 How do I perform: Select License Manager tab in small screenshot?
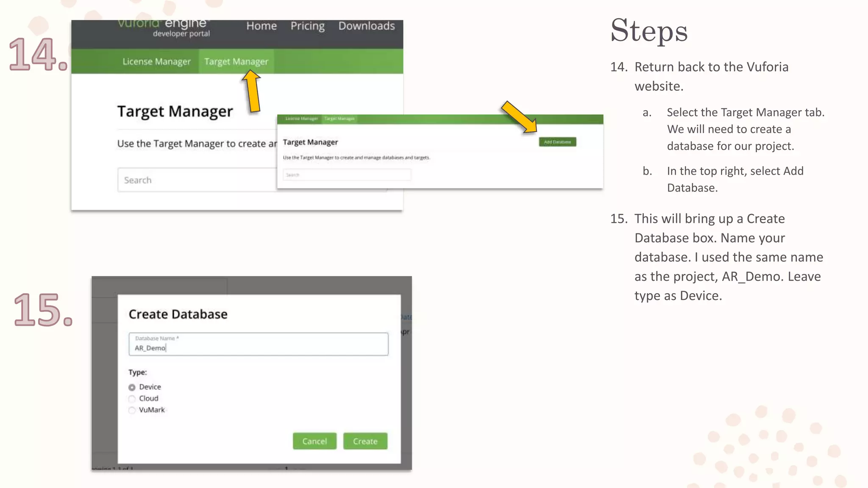coord(301,119)
